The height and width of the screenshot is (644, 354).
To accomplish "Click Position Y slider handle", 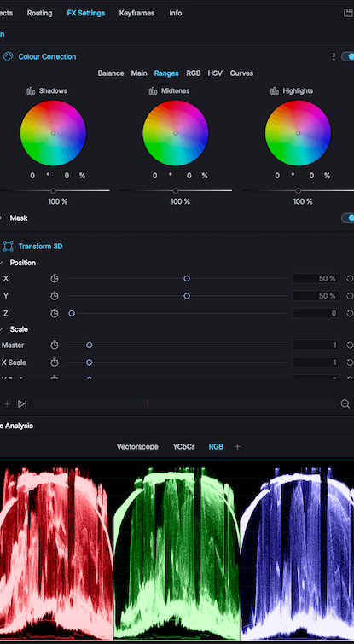I will 187,296.
